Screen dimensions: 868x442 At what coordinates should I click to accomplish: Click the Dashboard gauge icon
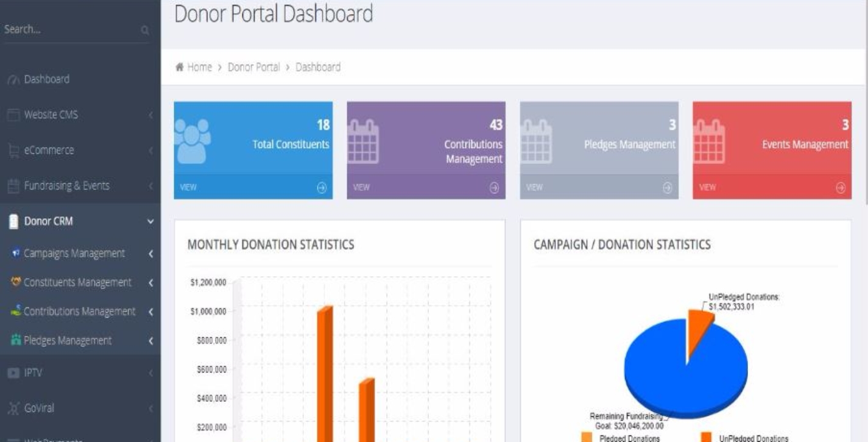(x=13, y=79)
